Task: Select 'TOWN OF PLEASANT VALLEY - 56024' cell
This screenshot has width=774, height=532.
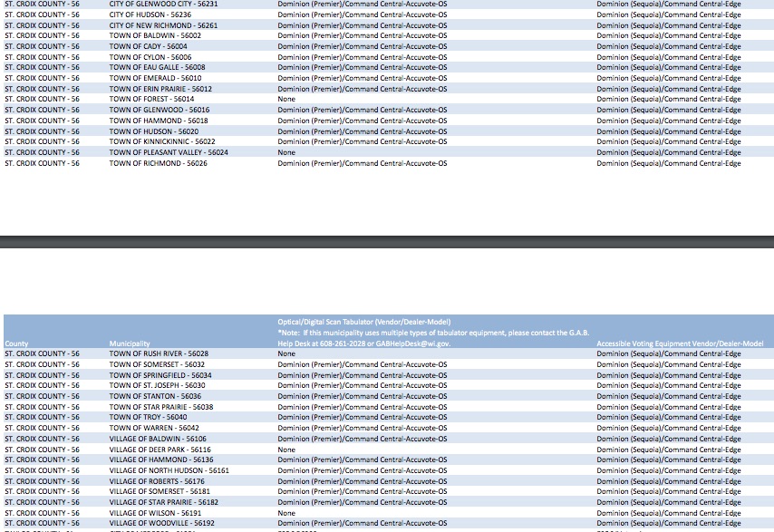Action: [169, 152]
